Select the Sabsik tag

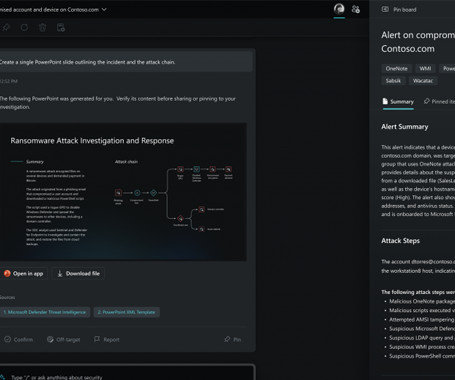[393, 81]
